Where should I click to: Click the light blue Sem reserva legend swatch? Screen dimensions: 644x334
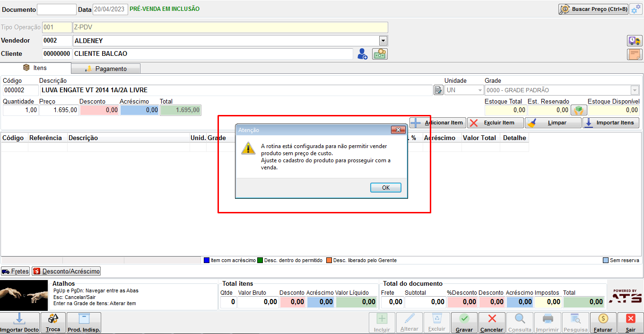pyautogui.click(x=606, y=260)
